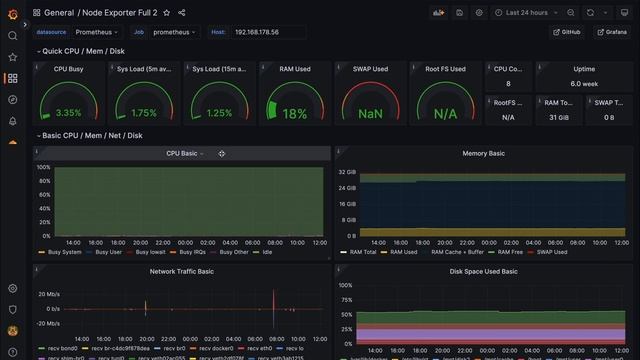This screenshot has width=640, height=360.
Task: Click the Uptime panel title
Action: click(x=584, y=69)
